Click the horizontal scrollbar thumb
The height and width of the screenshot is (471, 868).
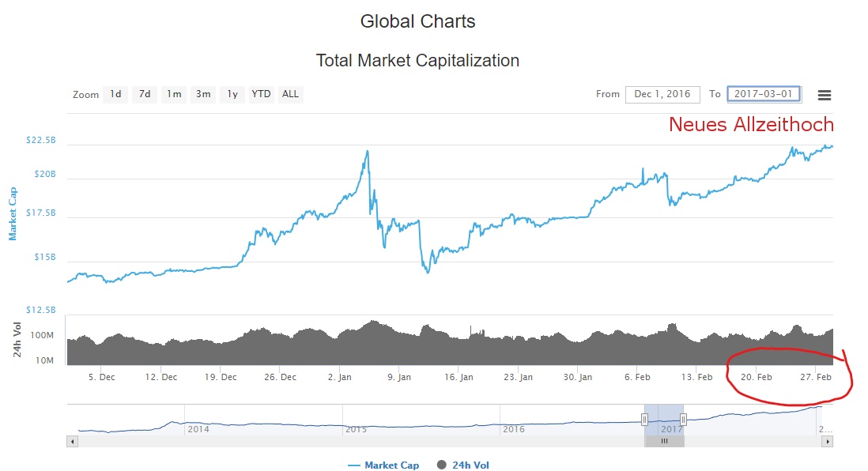pyautogui.click(x=664, y=442)
